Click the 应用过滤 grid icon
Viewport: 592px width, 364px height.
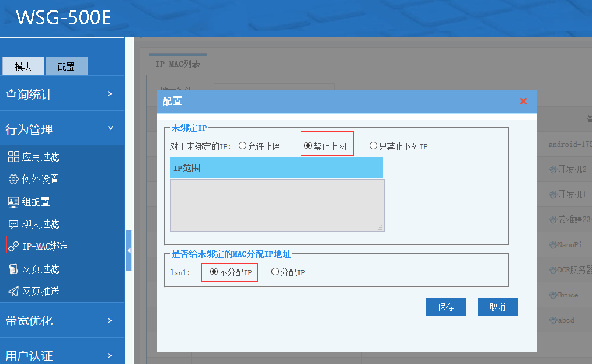[x=13, y=157]
